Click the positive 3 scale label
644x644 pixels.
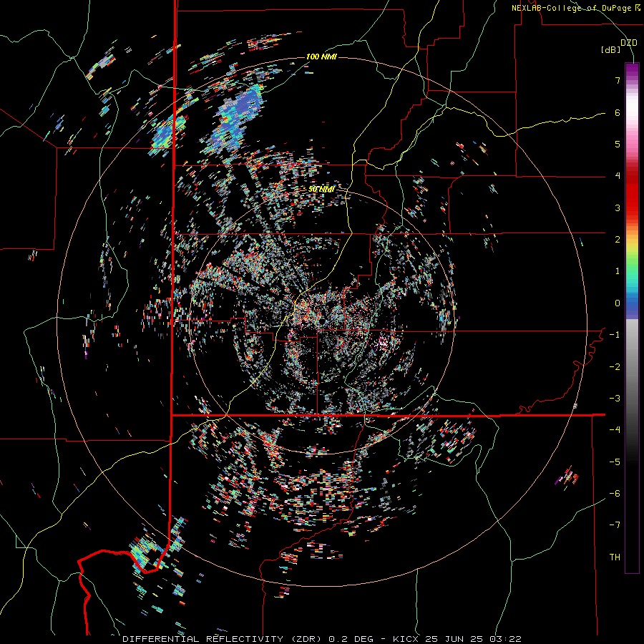tap(618, 208)
